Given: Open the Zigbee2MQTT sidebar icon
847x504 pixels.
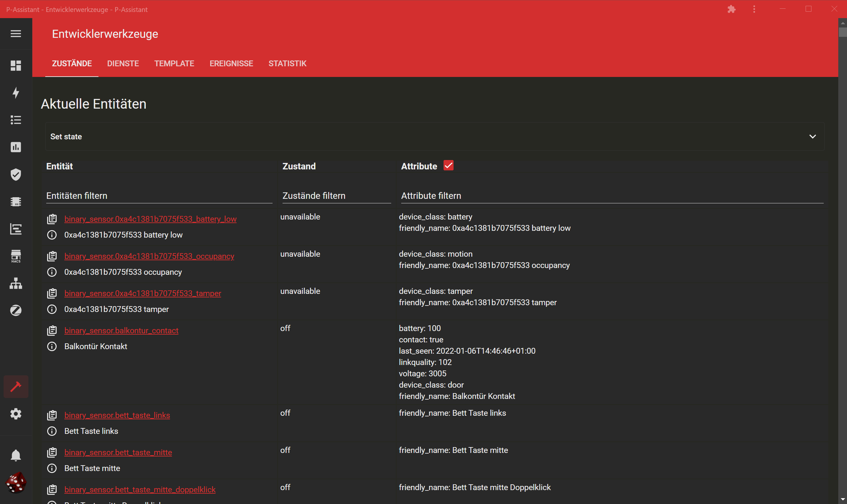Looking at the screenshot, I should (16, 310).
